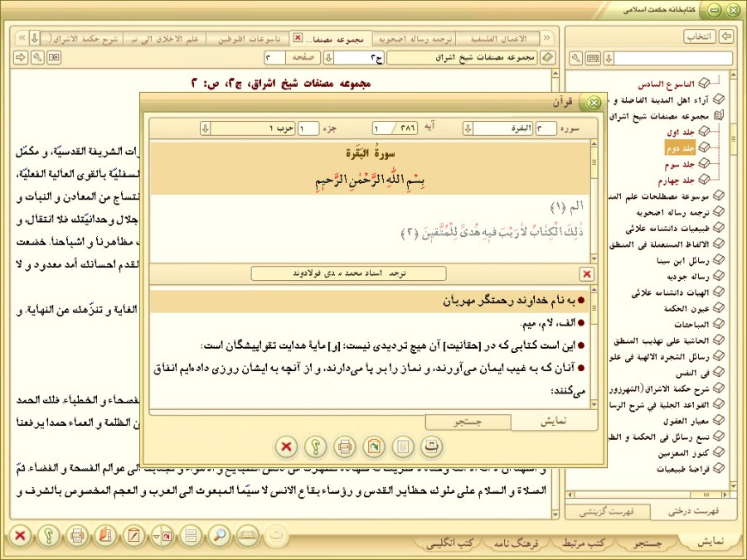Open the فهرست گزینشی tab in the right panel

[x=608, y=512]
